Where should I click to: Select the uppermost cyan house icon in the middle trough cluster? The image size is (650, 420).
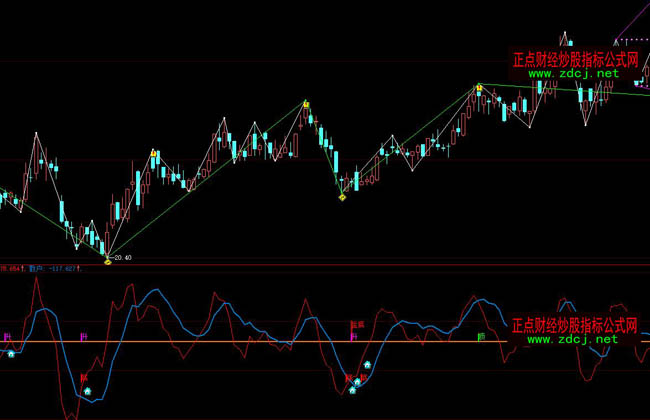(x=368, y=366)
